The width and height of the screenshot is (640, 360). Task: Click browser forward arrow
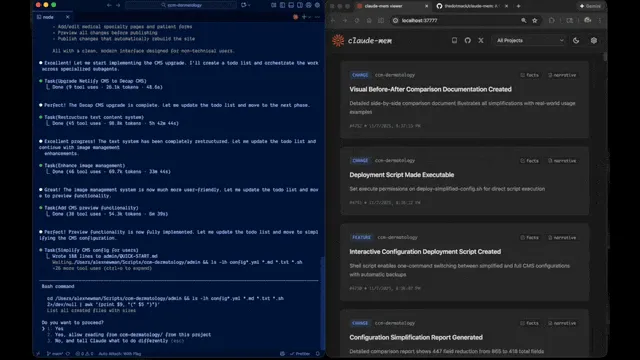(345, 20)
